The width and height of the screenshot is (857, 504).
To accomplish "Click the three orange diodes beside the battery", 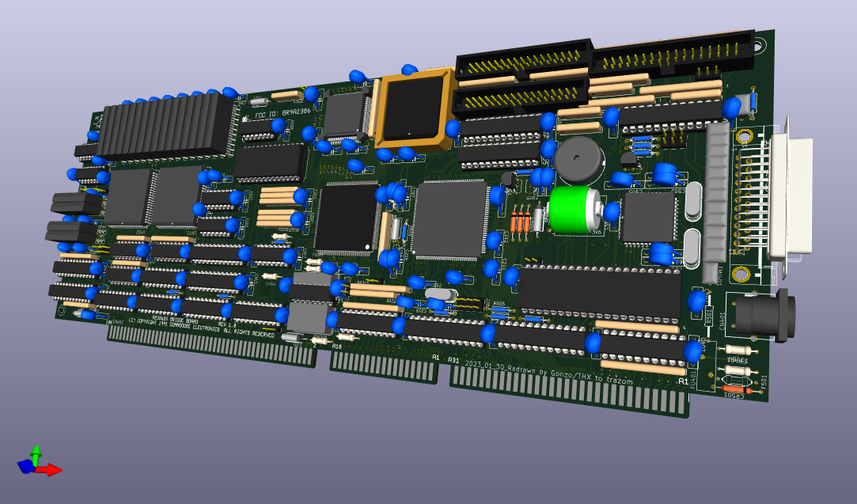I will (520, 222).
